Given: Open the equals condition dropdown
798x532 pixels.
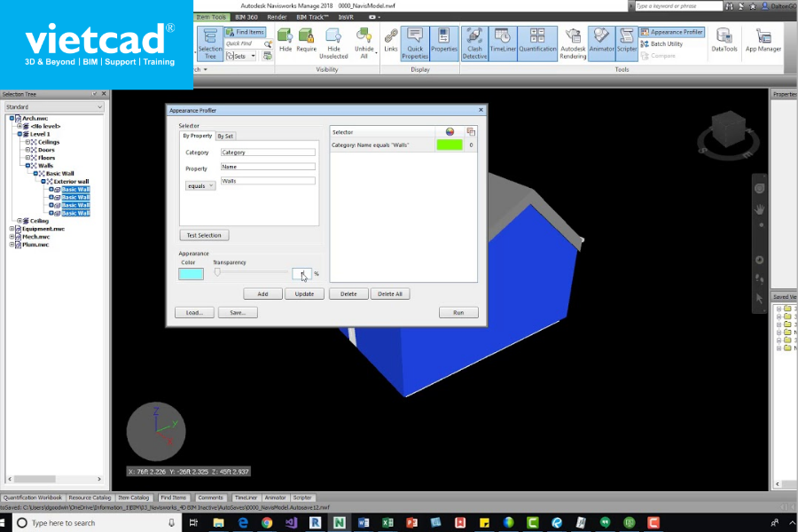Looking at the screenshot, I should coord(200,186).
